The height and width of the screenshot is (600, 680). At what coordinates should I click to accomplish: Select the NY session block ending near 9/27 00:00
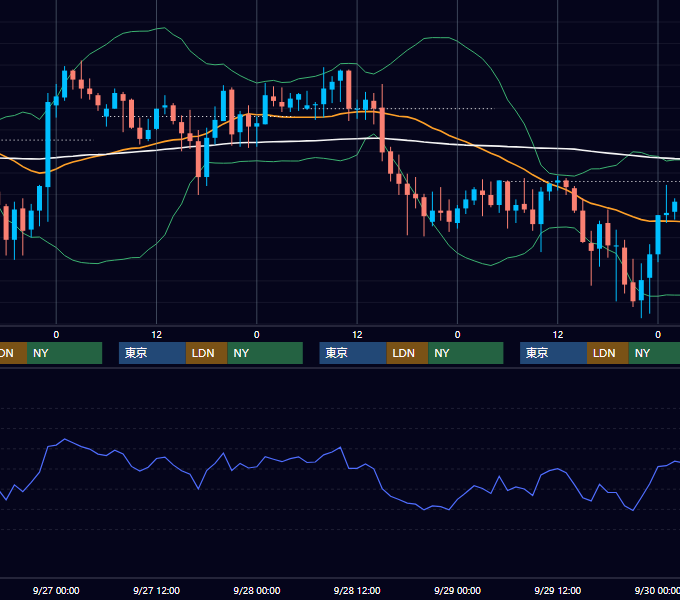point(64,353)
